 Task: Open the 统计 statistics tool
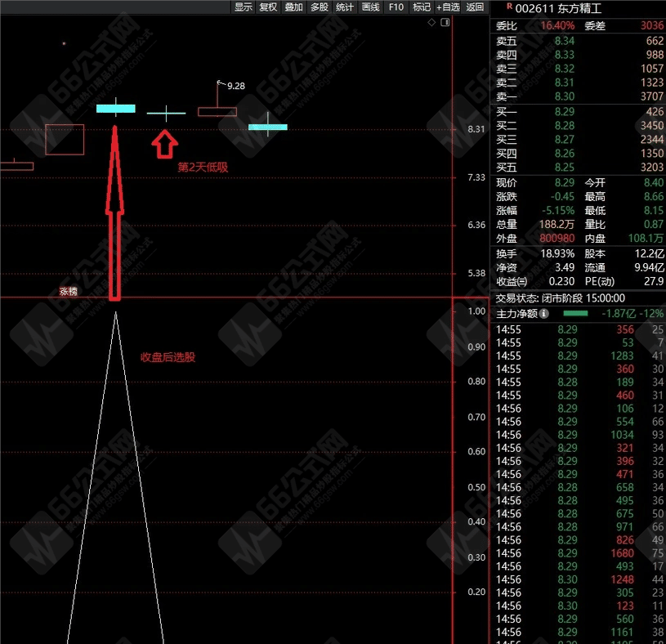(345, 7)
